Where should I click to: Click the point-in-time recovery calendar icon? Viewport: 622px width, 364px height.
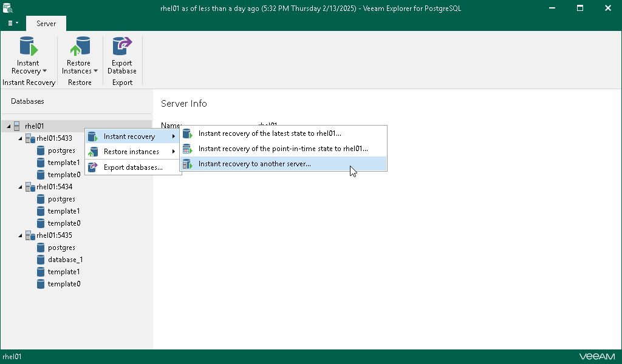pyautogui.click(x=187, y=149)
